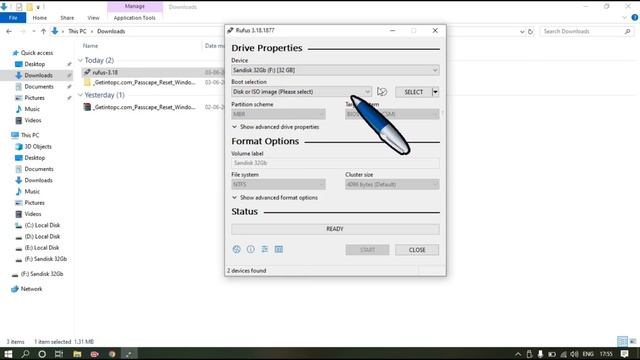Viewport: 640px width, 360px height.
Task: Collapse the Yesterday (1) group
Action: (x=80, y=95)
